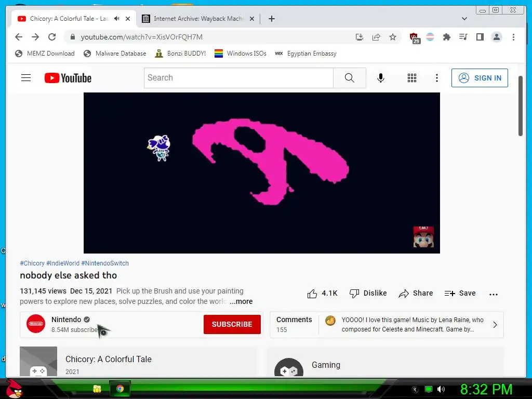Click the 8:32 PM taskbar clock

point(486,390)
